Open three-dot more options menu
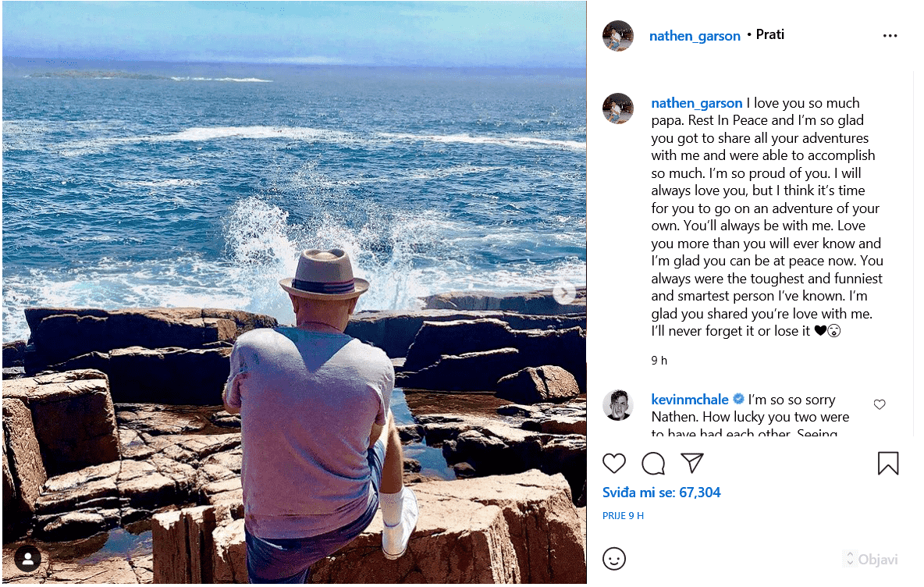The image size is (924, 587). [x=890, y=36]
